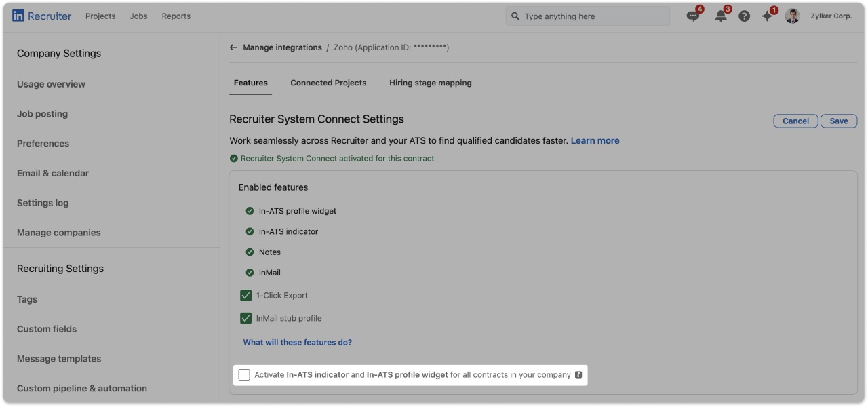The image size is (868, 407).
Task: Click the Cancel button
Action: pyautogui.click(x=795, y=121)
